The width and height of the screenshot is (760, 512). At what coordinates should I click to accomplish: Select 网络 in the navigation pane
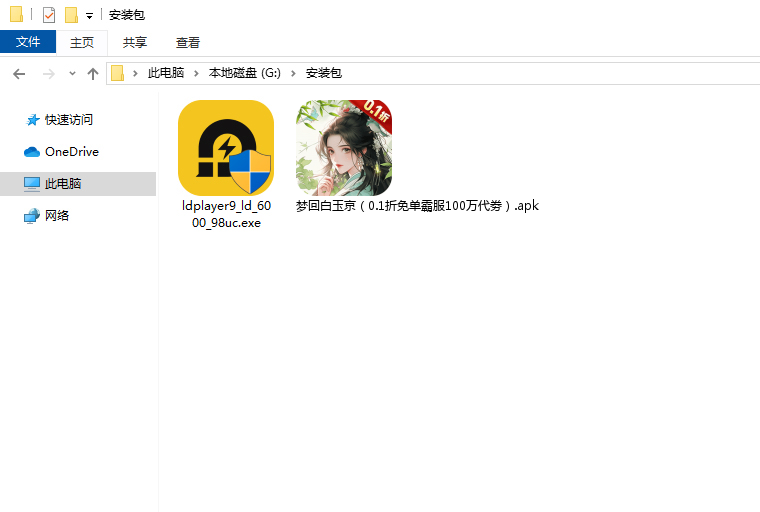[57, 216]
